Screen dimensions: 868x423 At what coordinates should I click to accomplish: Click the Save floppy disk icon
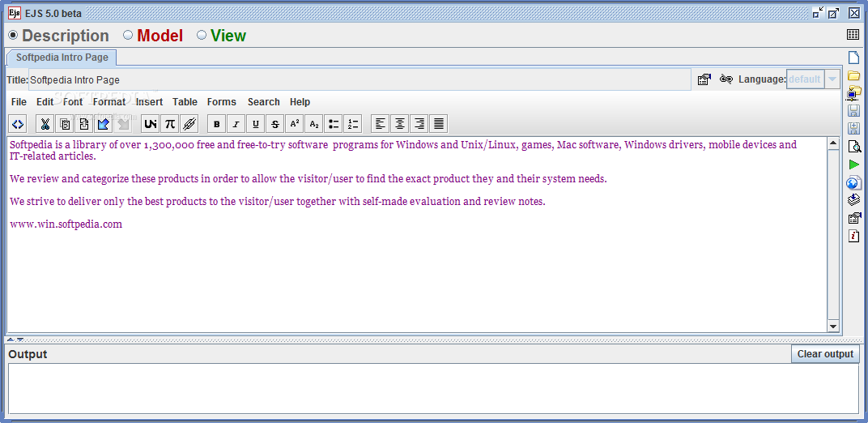click(x=854, y=110)
